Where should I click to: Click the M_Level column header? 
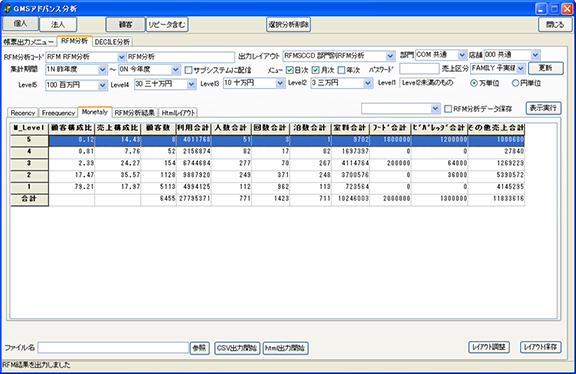pos(29,128)
